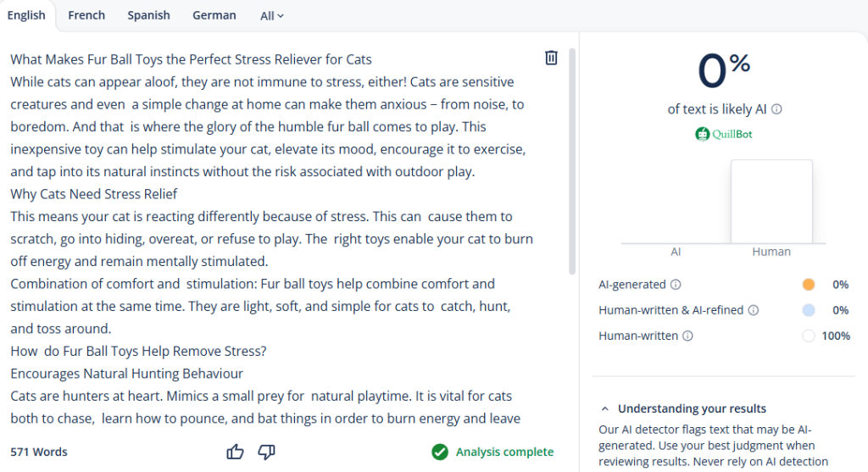The height and width of the screenshot is (472, 868).
Task: Click the Human-written info icon
Action: click(x=687, y=336)
